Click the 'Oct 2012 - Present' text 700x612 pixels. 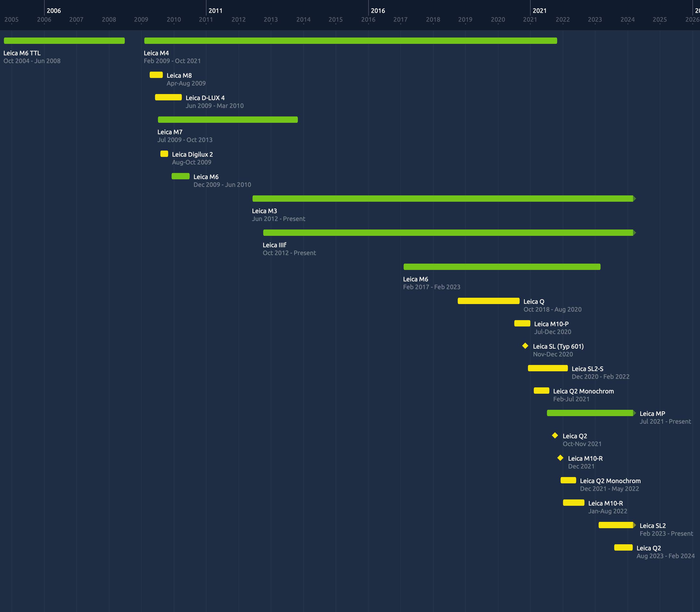(289, 253)
